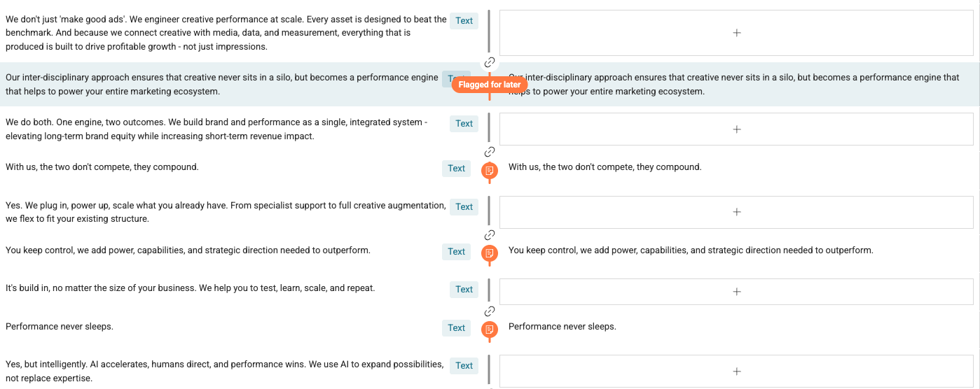
Task: Click link icon above 'You keep control' row
Action: coord(490,235)
